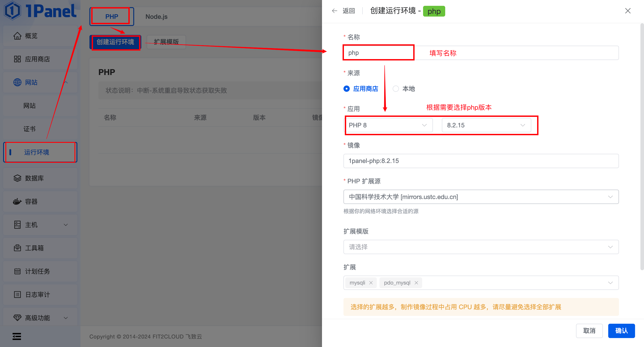Click the 返回 link
This screenshot has width=644, height=347.
[x=349, y=11]
